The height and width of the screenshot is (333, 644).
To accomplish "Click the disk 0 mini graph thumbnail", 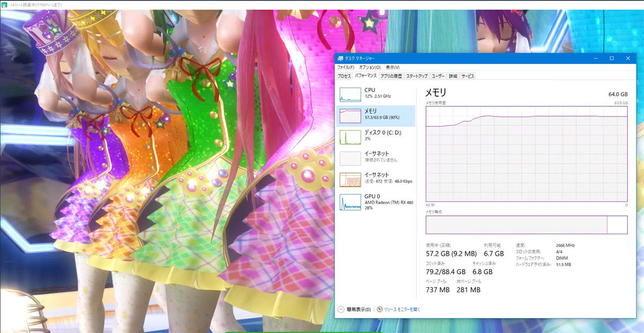I will (x=350, y=137).
